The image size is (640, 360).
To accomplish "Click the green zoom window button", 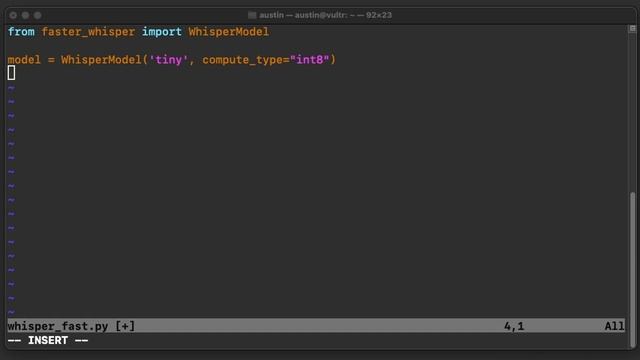I will [38, 15].
